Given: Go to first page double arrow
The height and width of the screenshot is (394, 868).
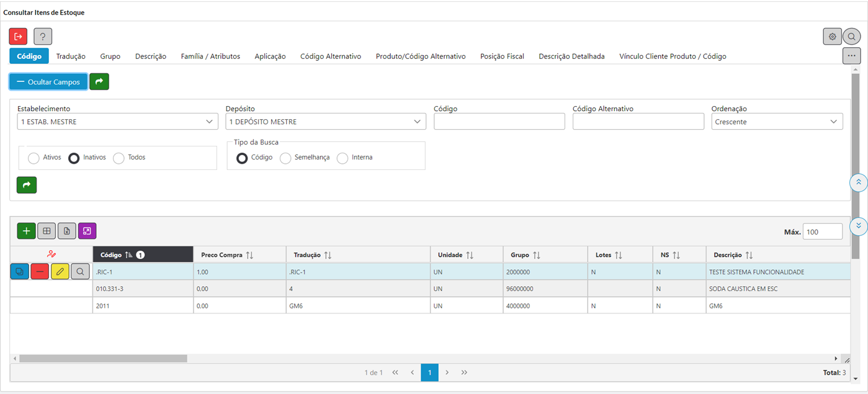Looking at the screenshot, I should [395, 372].
